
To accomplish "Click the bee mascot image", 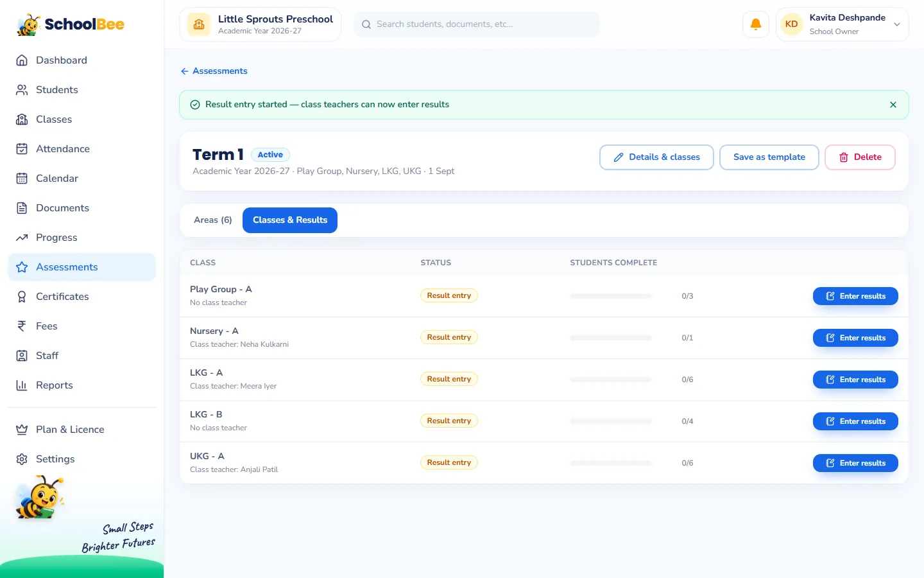I will coord(40,498).
